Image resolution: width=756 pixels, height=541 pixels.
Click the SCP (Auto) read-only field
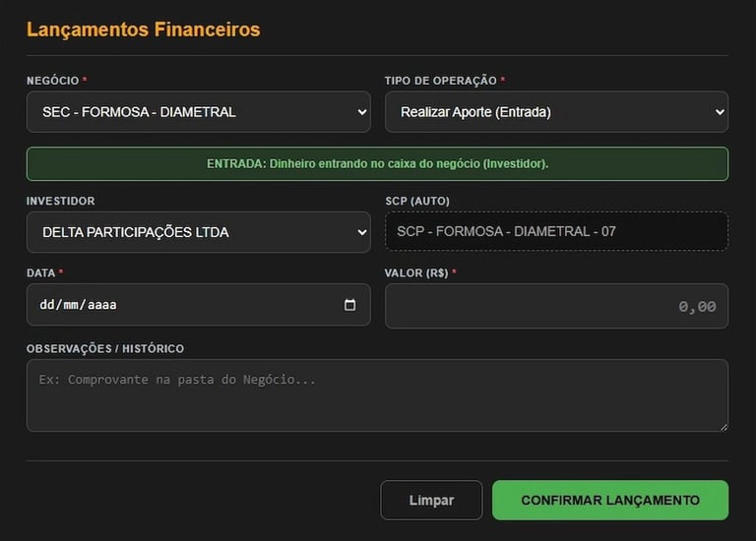point(556,232)
